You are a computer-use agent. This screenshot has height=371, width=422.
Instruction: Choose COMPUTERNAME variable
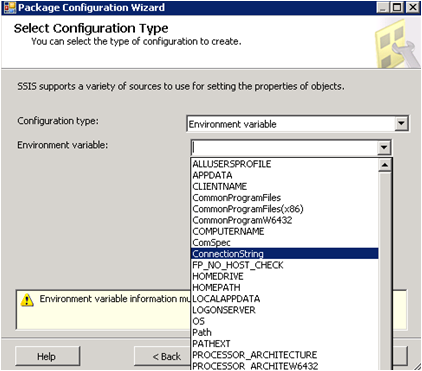click(285, 231)
